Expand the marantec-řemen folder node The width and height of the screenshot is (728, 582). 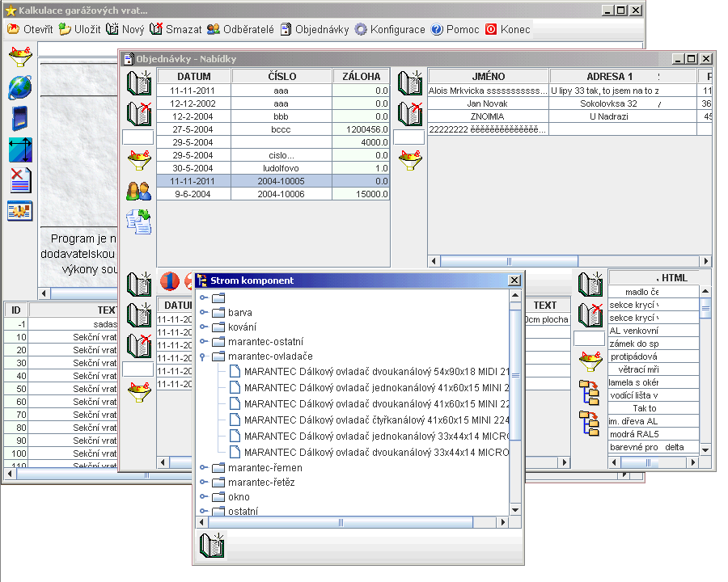point(203,467)
